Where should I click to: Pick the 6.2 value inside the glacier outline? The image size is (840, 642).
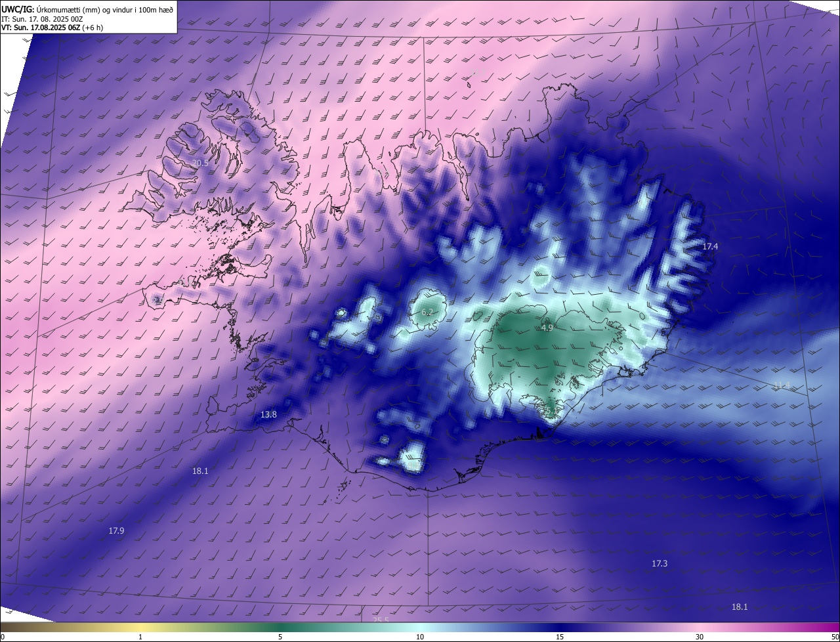click(x=427, y=312)
